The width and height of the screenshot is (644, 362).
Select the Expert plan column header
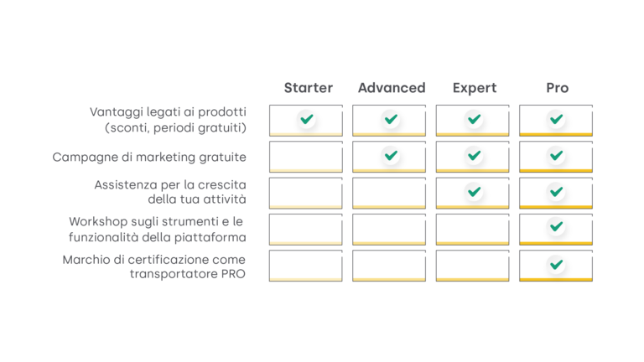475,88
